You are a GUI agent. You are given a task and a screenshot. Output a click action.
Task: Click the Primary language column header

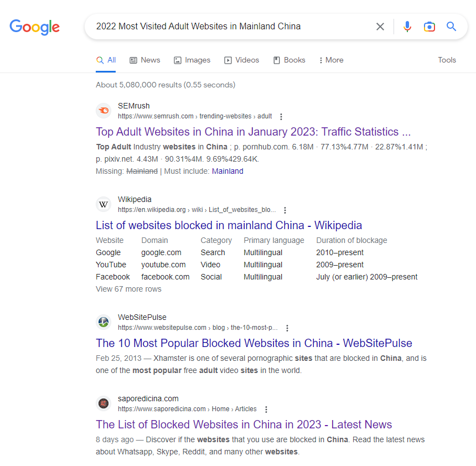tap(274, 240)
